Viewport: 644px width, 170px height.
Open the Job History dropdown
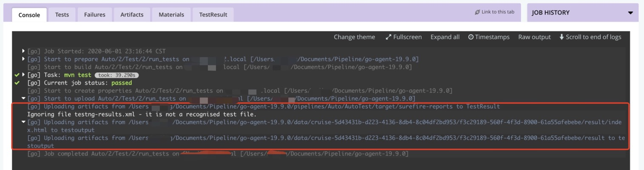[x=630, y=13]
